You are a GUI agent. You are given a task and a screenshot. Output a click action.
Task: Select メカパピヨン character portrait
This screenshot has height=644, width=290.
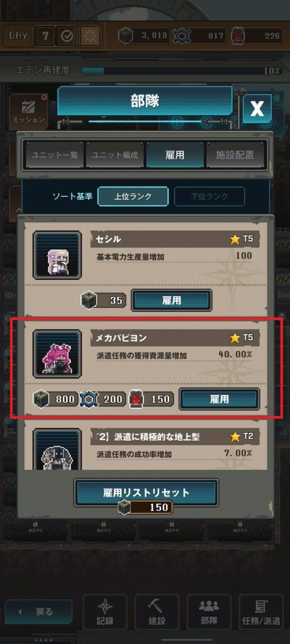57,353
